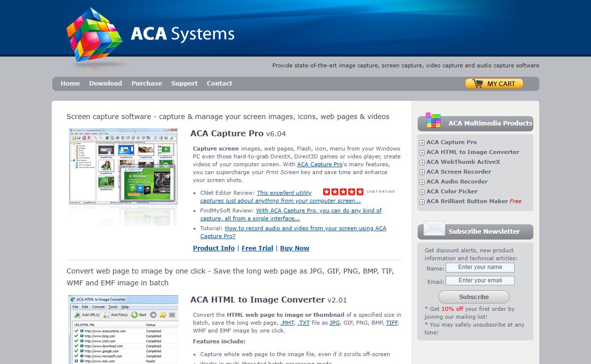The width and height of the screenshot is (591, 364).
Task: Navigate to the Support page
Action: (184, 84)
